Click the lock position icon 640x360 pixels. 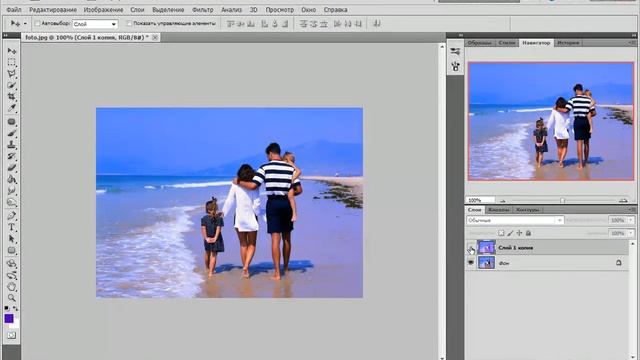click(x=519, y=233)
